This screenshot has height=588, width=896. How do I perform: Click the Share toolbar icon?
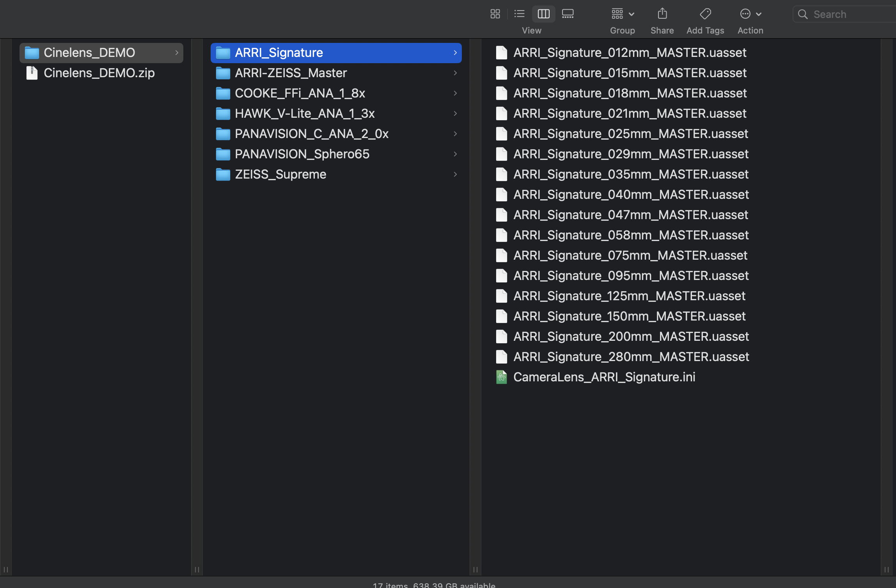[x=662, y=14]
